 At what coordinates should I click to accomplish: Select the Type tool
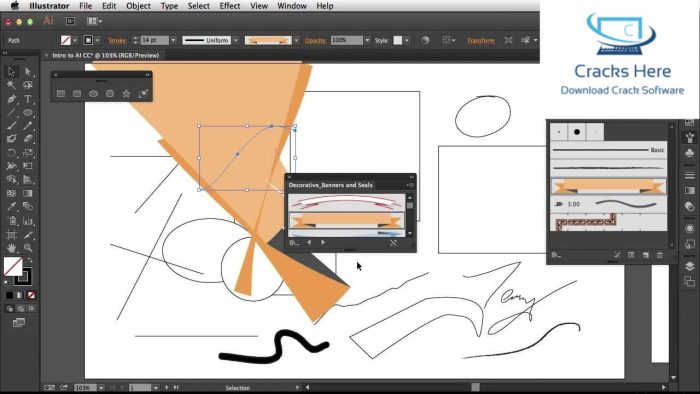(28, 99)
